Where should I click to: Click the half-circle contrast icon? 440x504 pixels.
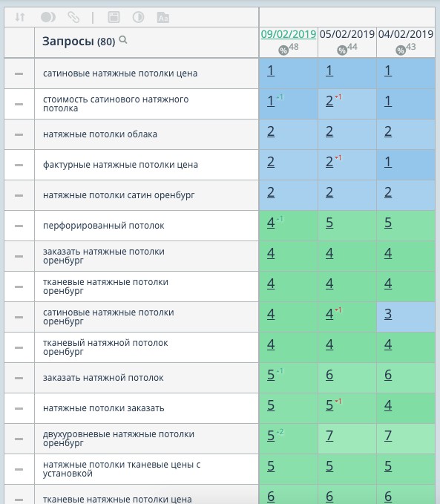[x=138, y=17]
